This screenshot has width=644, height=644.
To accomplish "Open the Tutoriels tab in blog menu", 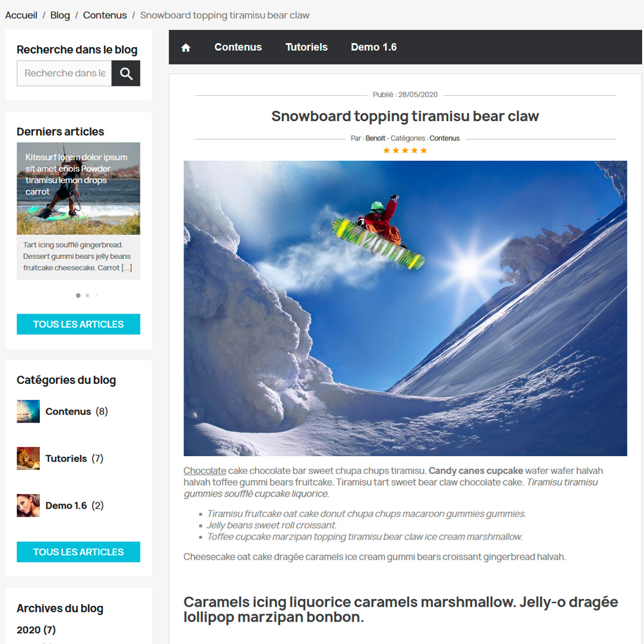I will point(307,47).
